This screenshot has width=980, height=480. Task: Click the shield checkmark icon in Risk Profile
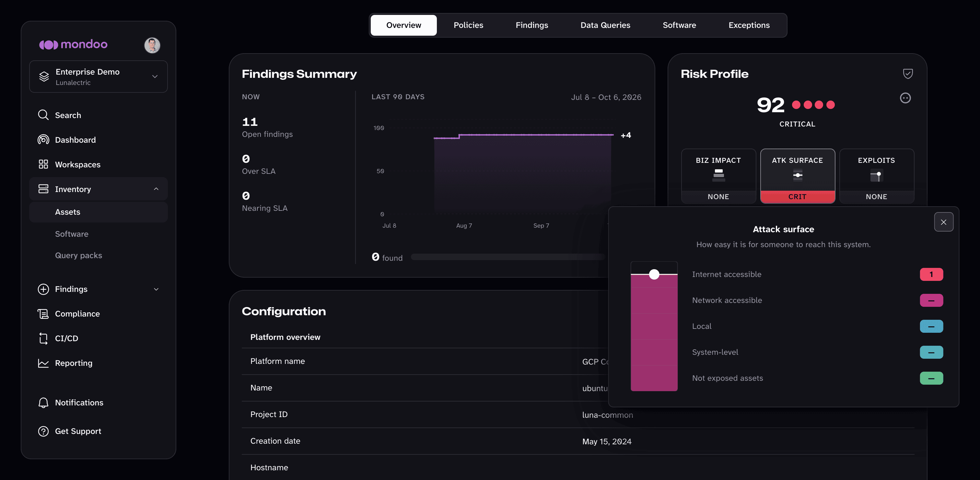pyautogui.click(x=908, y=74)
